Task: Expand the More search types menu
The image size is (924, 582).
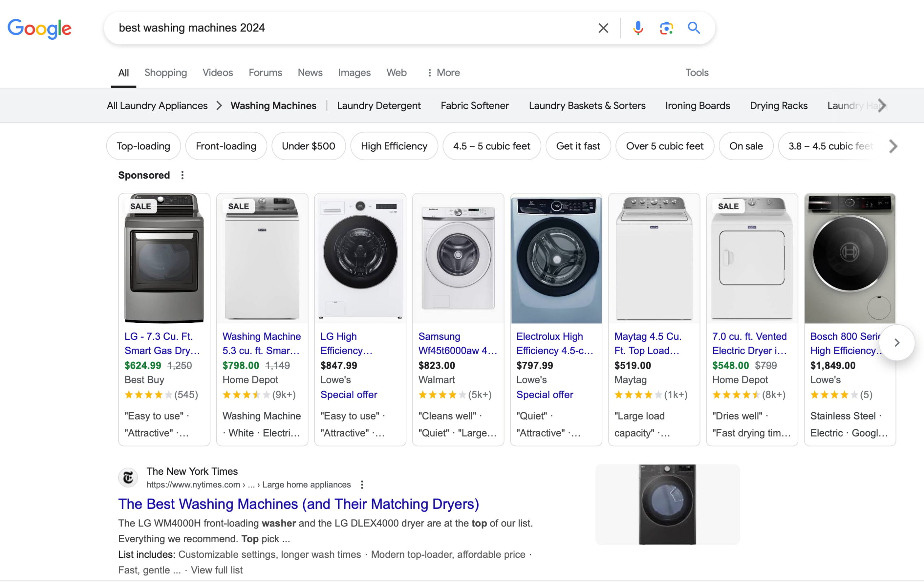Action: [x=443, y=73]
